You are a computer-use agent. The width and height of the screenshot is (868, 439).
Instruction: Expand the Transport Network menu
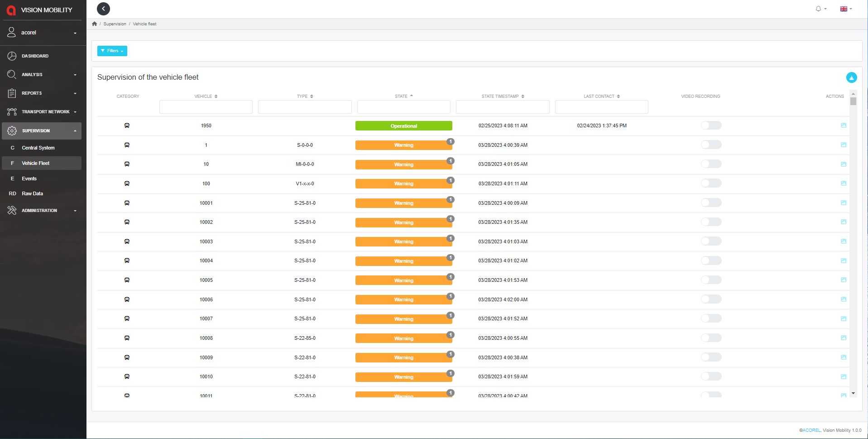42,112
